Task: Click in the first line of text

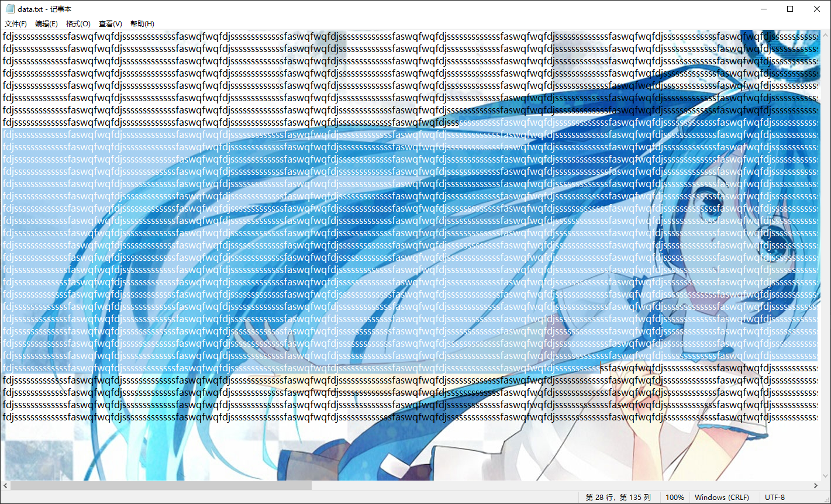Action: tap(410, 36)
